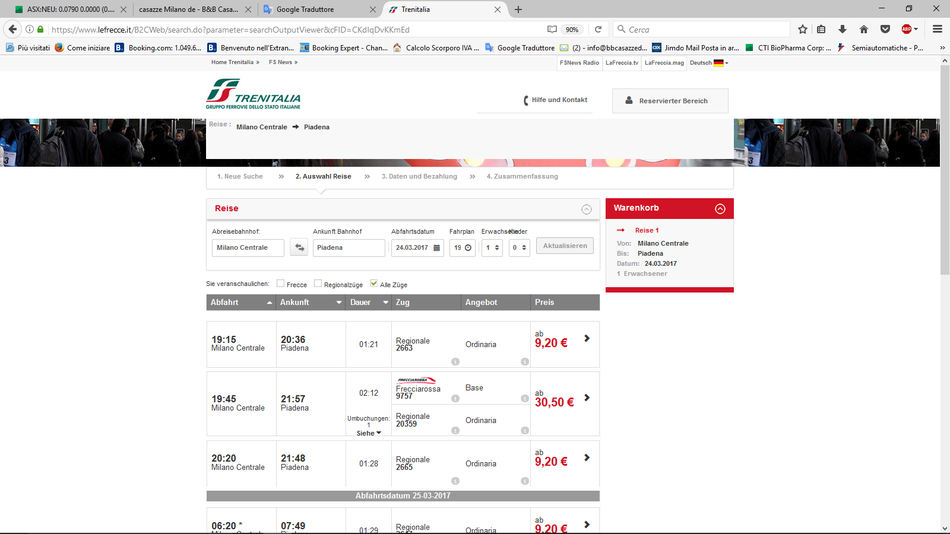Open LaFreccia.mag link
950x534 pixels.
point(664,62)
